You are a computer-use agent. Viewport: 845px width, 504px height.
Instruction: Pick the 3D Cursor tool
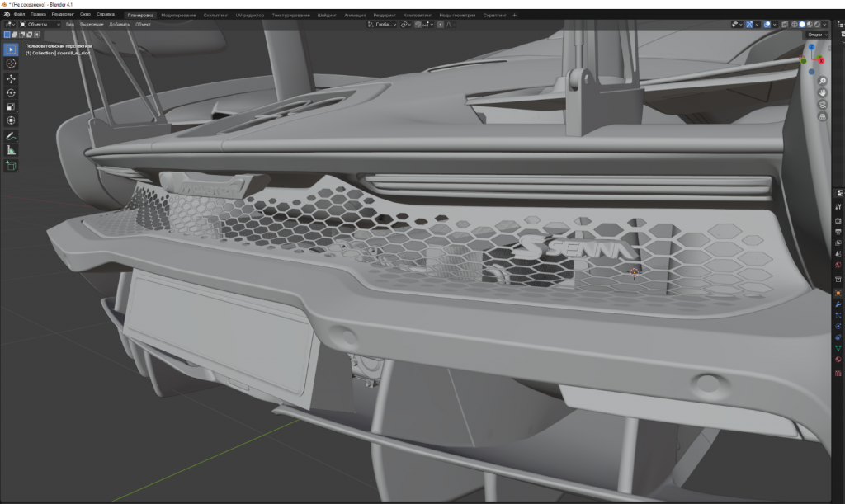pyautogui.click(x=12, y=64)
